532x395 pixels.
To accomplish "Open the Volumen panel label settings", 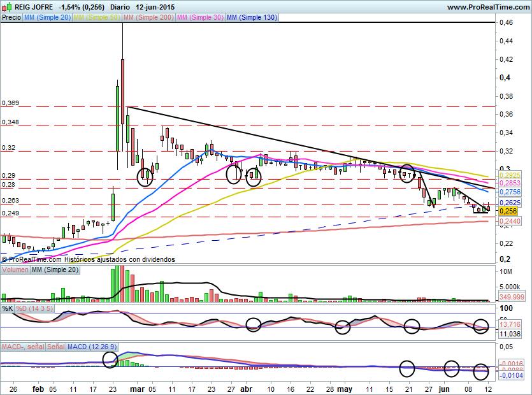I will click(14, 271).
